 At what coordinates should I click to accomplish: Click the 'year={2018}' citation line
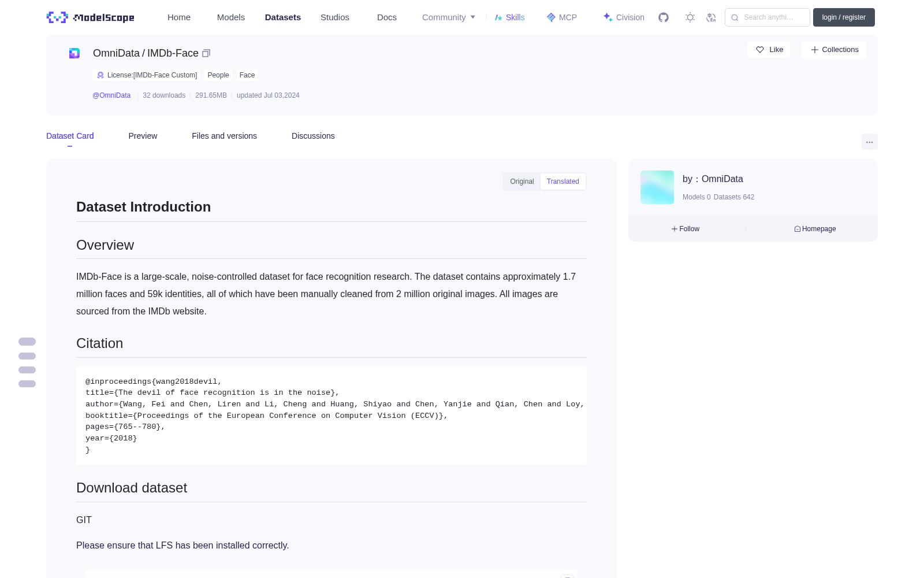pos(111,438)
